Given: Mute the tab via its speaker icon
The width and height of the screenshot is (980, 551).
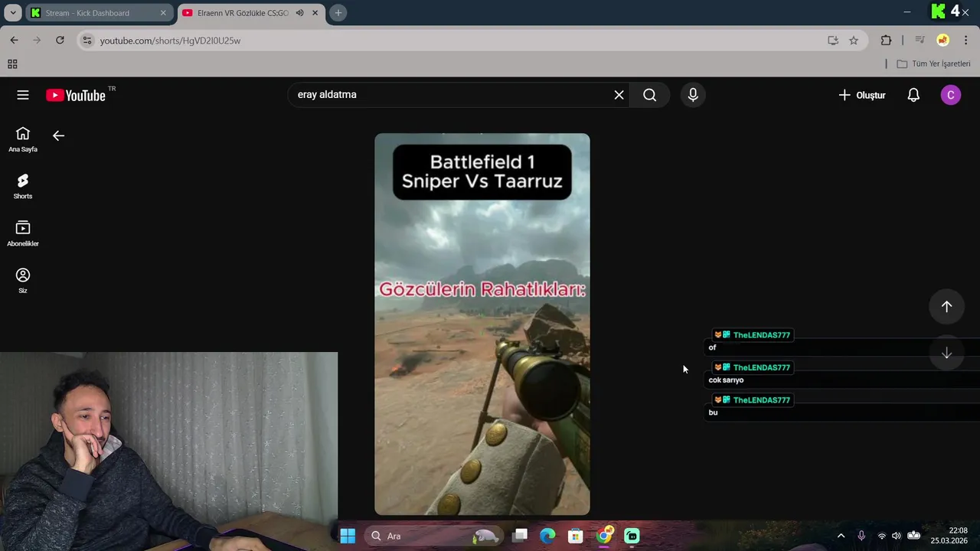Looking at the screenshot, I should pos(299,13).
